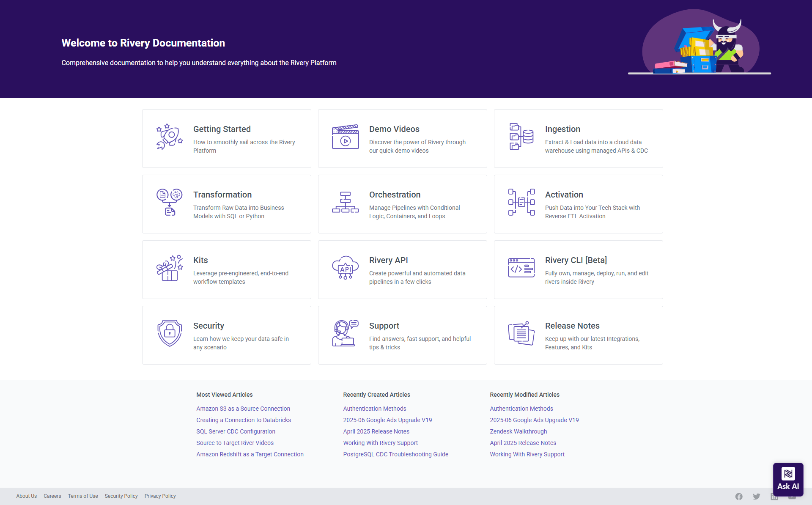Image resolution: width=812 pixels, height=505 pixels.
Task: Open the Kits heading
Action: tap(200, 260)
